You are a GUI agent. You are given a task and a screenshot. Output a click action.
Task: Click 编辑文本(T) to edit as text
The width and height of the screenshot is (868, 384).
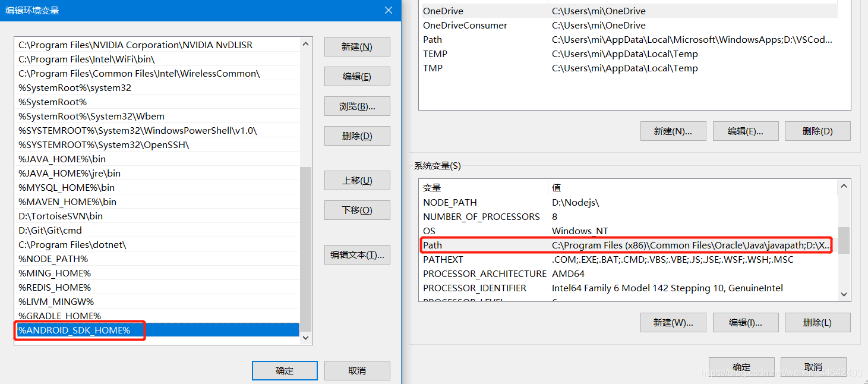coord(356,254)
